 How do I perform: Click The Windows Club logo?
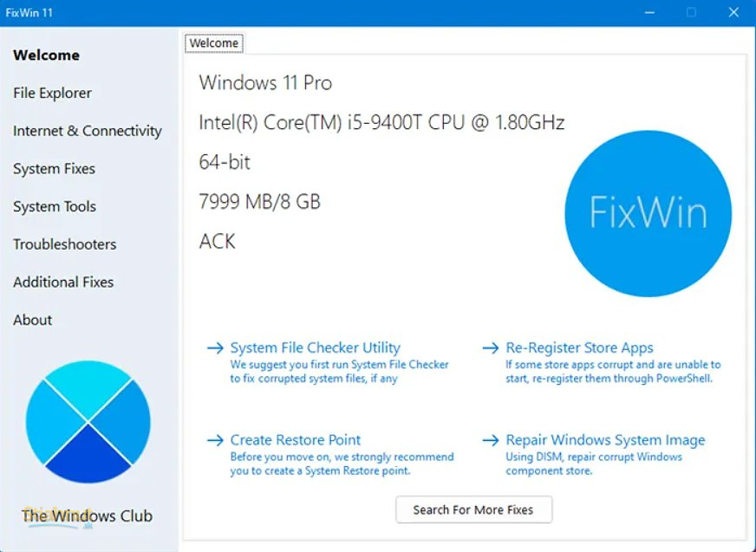point(87,422)
